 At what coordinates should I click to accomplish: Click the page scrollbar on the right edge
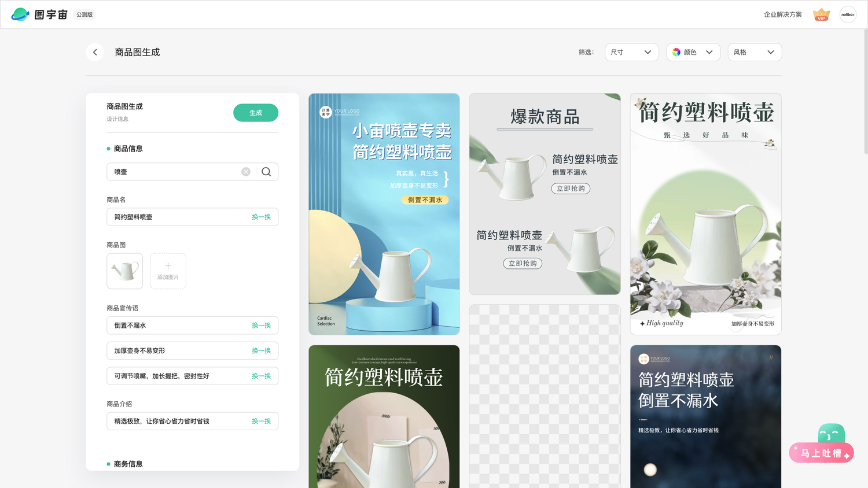point(865,93)
